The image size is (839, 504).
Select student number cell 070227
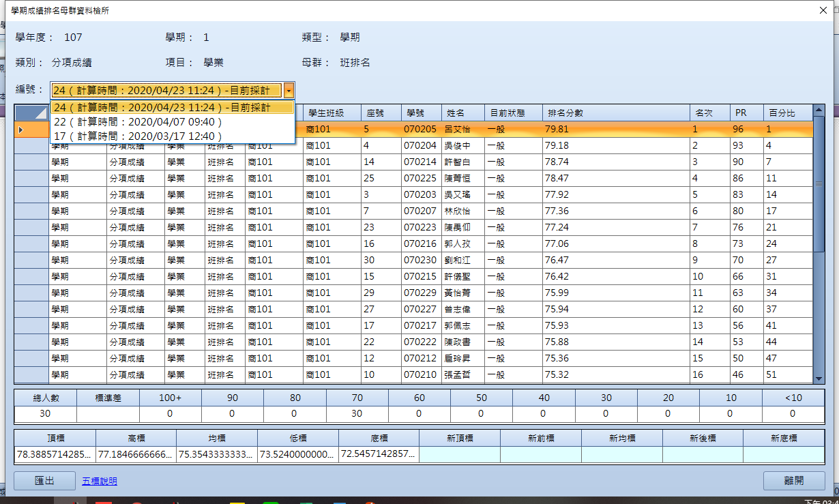pos(422,309)
